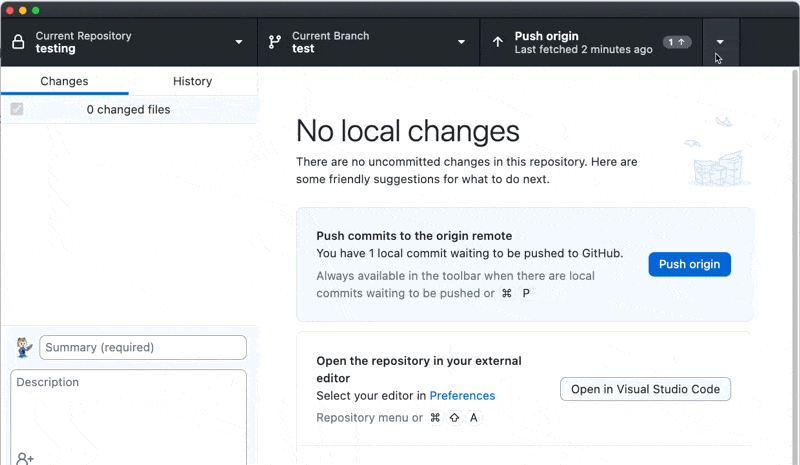The image size is (800, 465).
Task: Open the Preferences link
Action: pos(462,396)
